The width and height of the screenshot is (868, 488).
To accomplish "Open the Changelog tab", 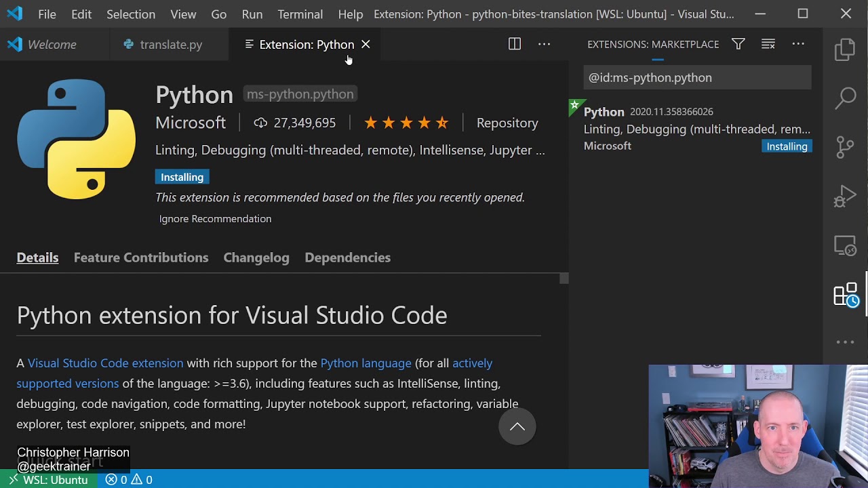I will point(256,258).
